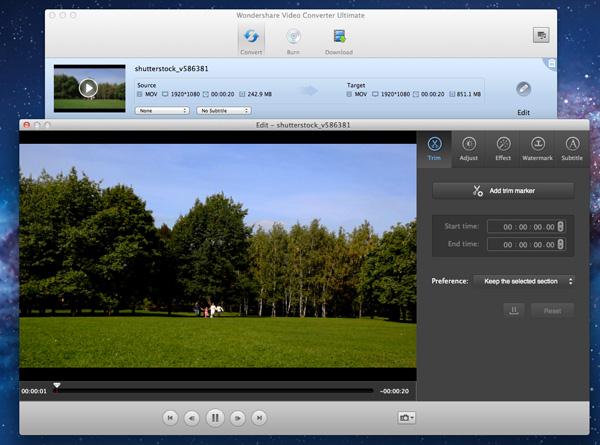Click the source size 242.9 MB value
600x445 pixels.
(x=259, y=94)
